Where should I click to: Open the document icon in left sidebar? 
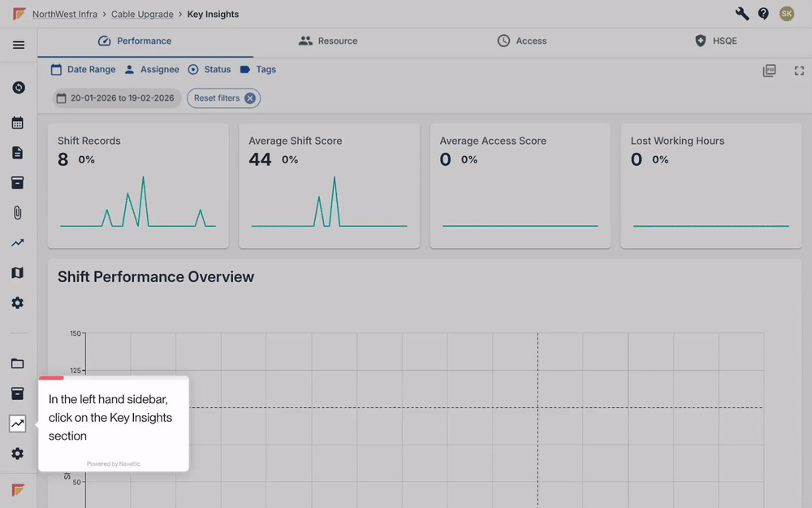[x=18, y=153]
